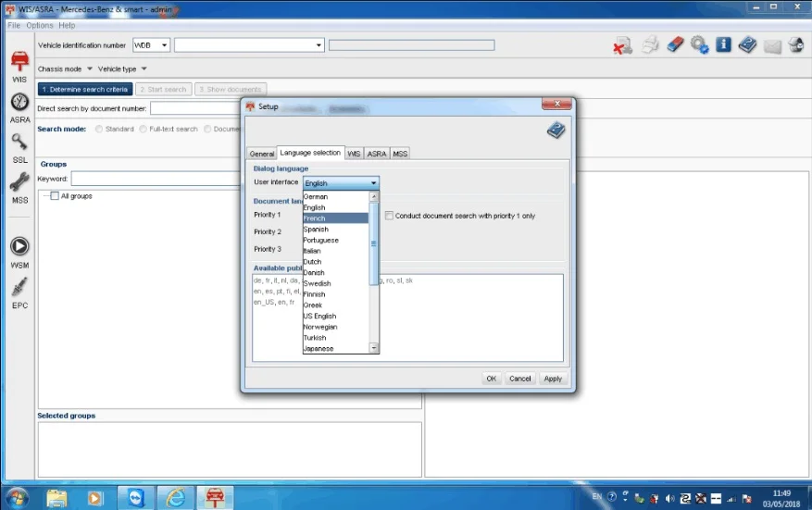The height and width of the screenshot is (510, 812).
Task: Choose French from the language list
Action: click(335, 218)
